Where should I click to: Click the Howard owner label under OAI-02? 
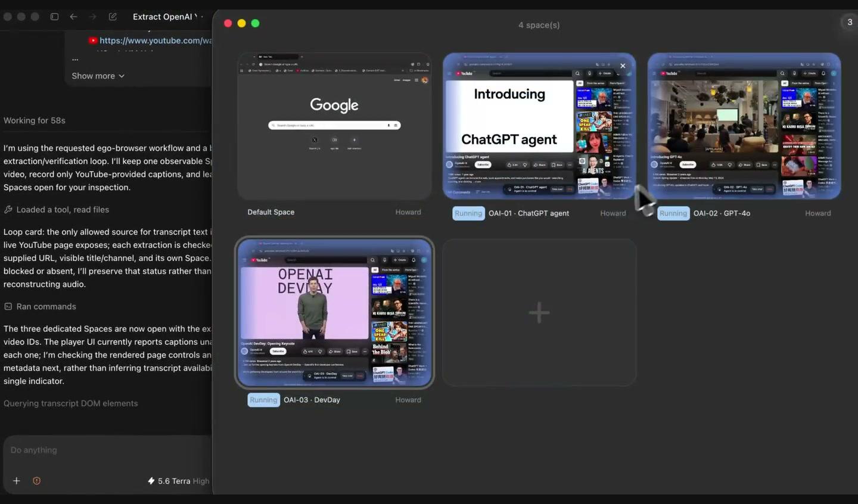point(818,213)
